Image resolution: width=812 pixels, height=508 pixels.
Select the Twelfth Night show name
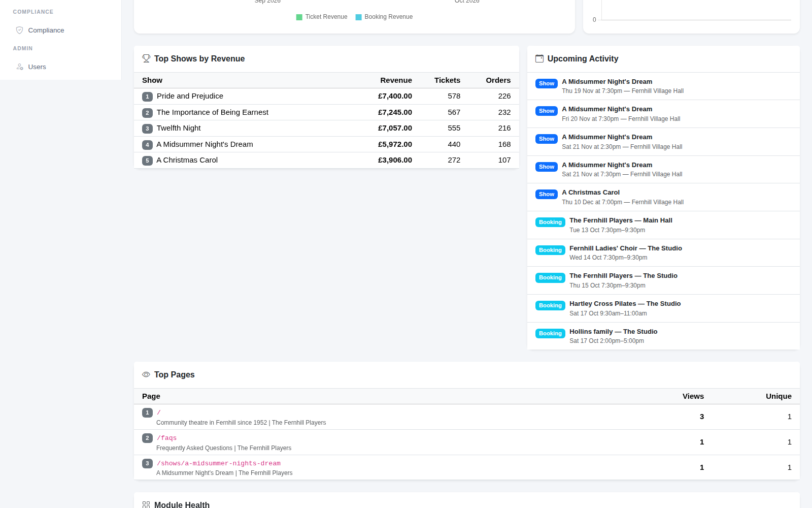coord(179,128)
